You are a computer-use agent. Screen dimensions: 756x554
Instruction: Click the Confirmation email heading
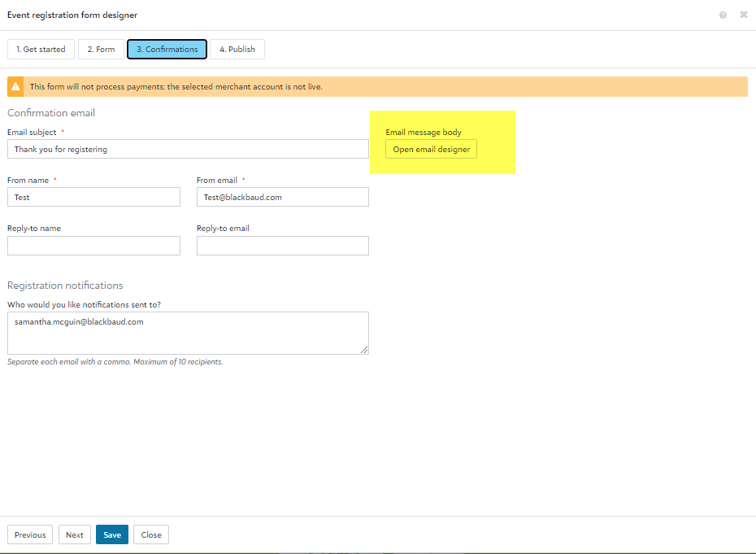pyautogui.click(x=51, y=113)
